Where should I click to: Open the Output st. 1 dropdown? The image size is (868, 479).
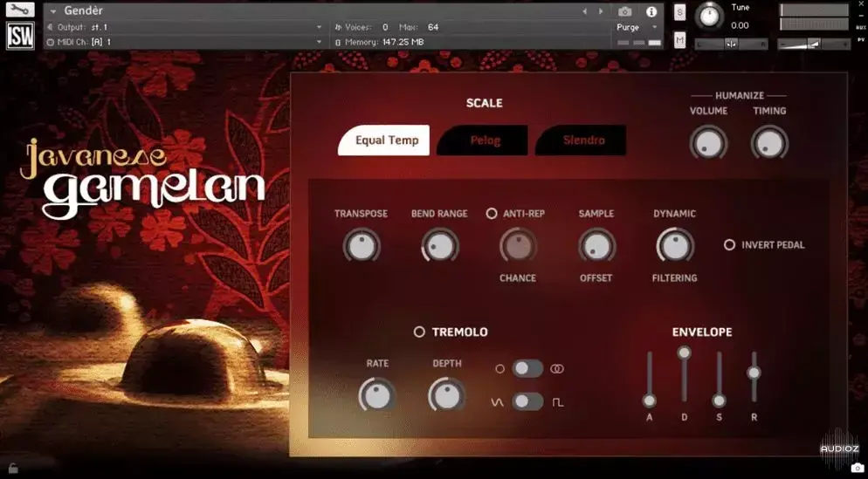[x=185, y=27]
